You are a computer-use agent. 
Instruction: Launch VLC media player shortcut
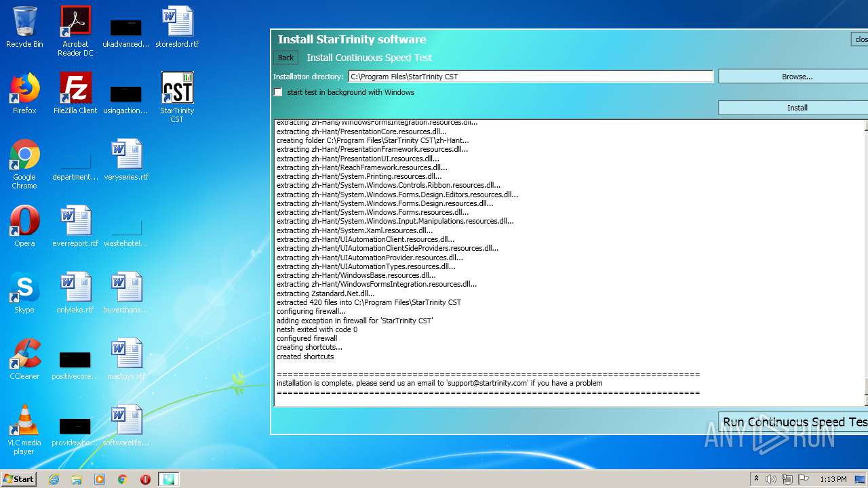point(24,430)
